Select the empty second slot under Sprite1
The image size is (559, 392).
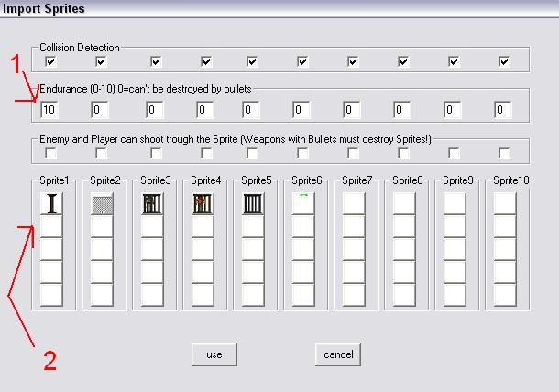click(x=51, y=226)
